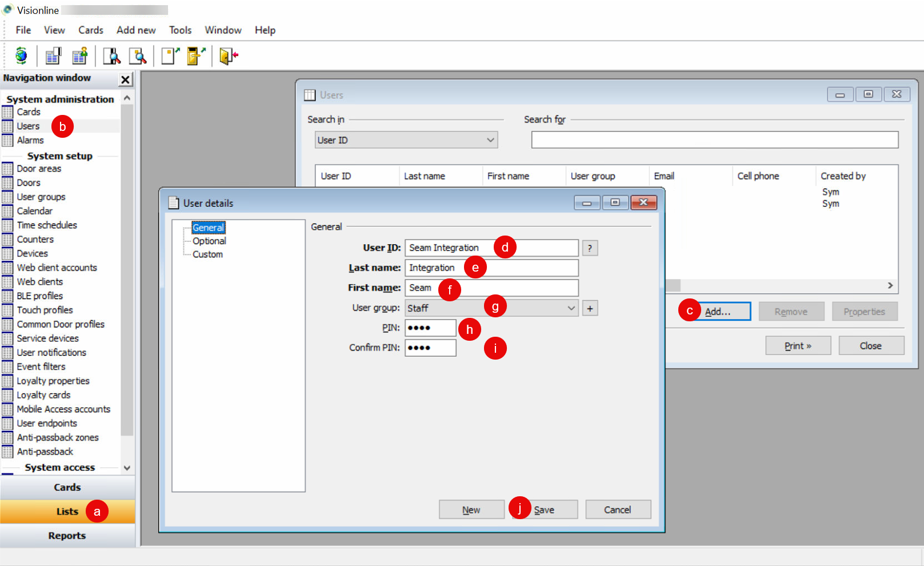Click the card info magnifier toolbar icon
924x566 pixels.
pyautogui.click(x=139, y=56)
